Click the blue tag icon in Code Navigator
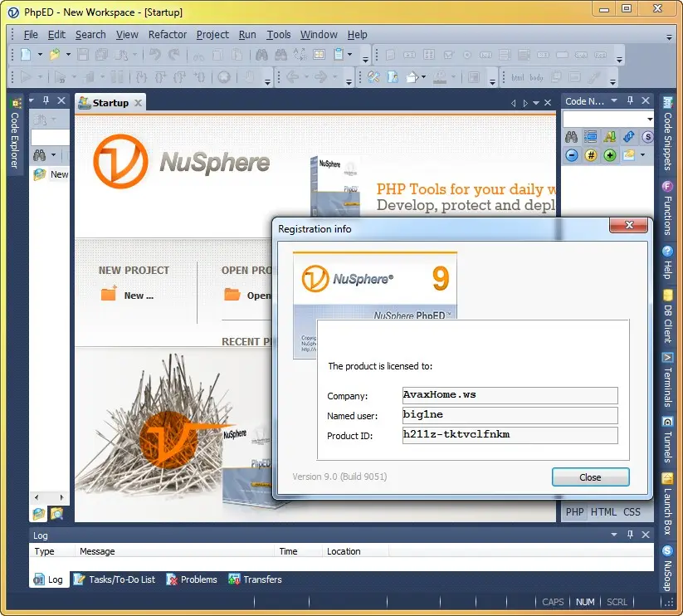Image resolution: width=683 pixels, height=616 pixels. [x=628, y=137]
